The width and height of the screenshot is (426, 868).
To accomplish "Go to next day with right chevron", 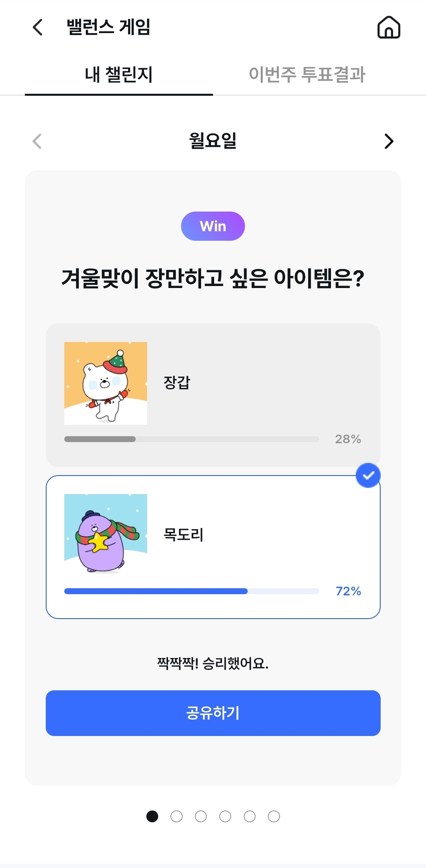I will tap(389, 141).
